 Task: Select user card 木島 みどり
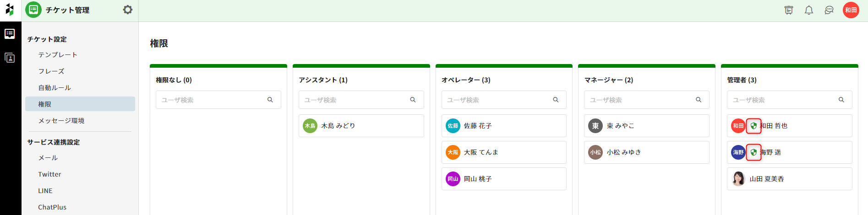pos(361,126)
